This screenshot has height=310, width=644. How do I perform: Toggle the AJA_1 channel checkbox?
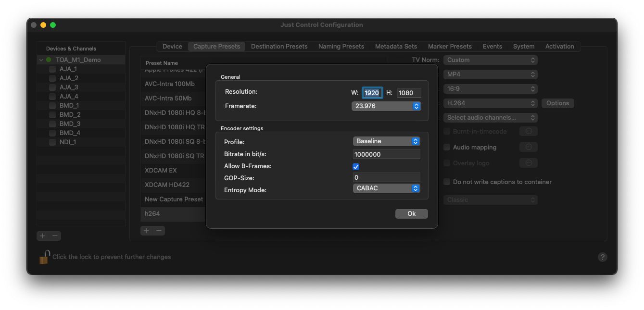click(x=52, y=69)
